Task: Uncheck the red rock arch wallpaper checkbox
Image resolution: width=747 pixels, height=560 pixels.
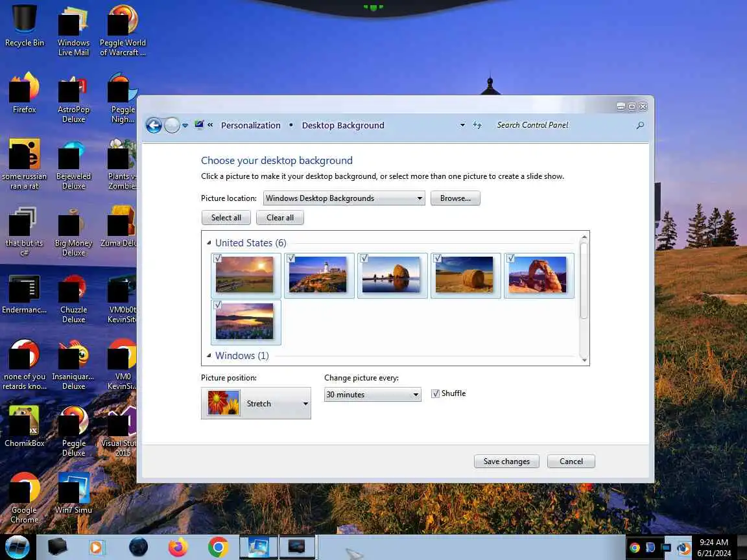Action: [511, 258]
